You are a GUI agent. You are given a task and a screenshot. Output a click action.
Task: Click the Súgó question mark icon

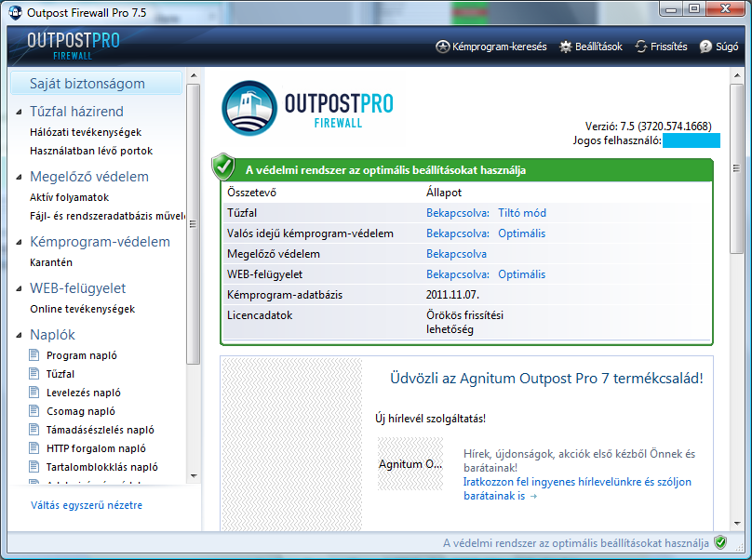point(705,47)
